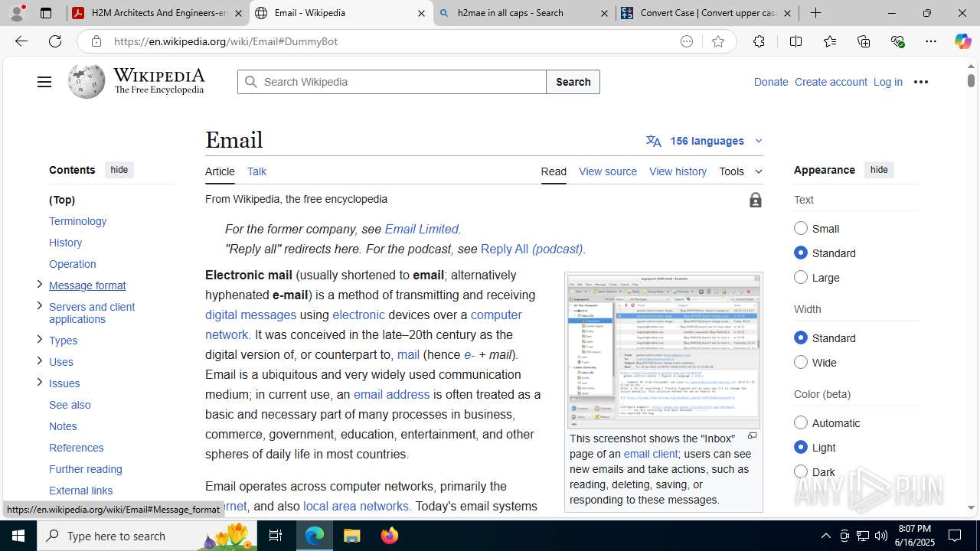Open the Tools dropdown menu
This screenshot has height=551, width=980.
click(x=740, y=171)
